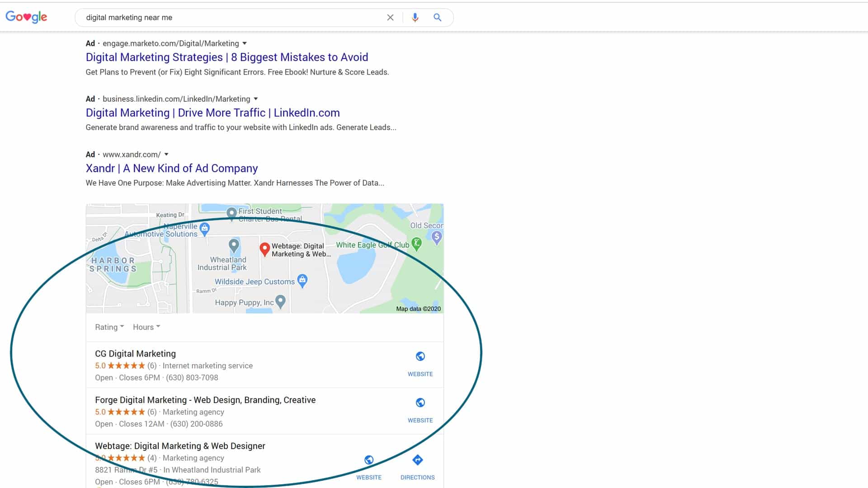Click WEBSITE label under Forge Digital Marketing
Viewport: 868px width, 488px height.
pos(420,420)
